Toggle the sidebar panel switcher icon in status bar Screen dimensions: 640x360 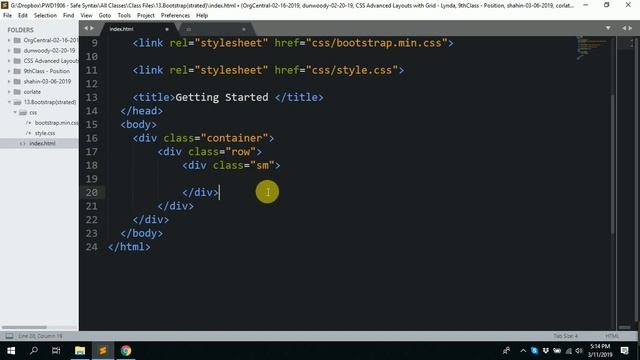click(x=9, y=336)
